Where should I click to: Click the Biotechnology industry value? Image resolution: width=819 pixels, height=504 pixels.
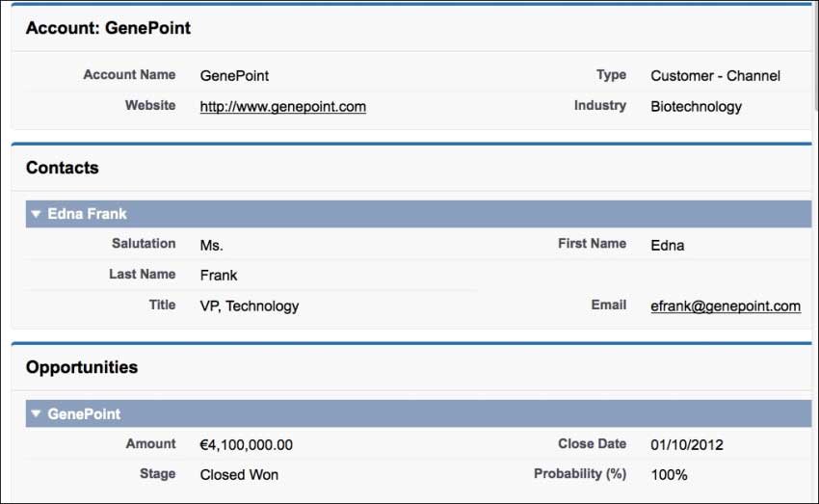coord(696,107)
